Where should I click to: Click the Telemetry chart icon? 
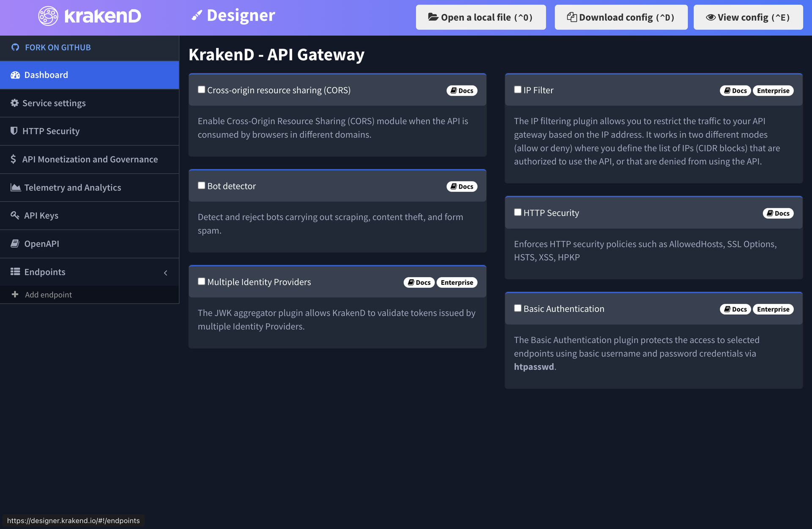pos(16,187)
